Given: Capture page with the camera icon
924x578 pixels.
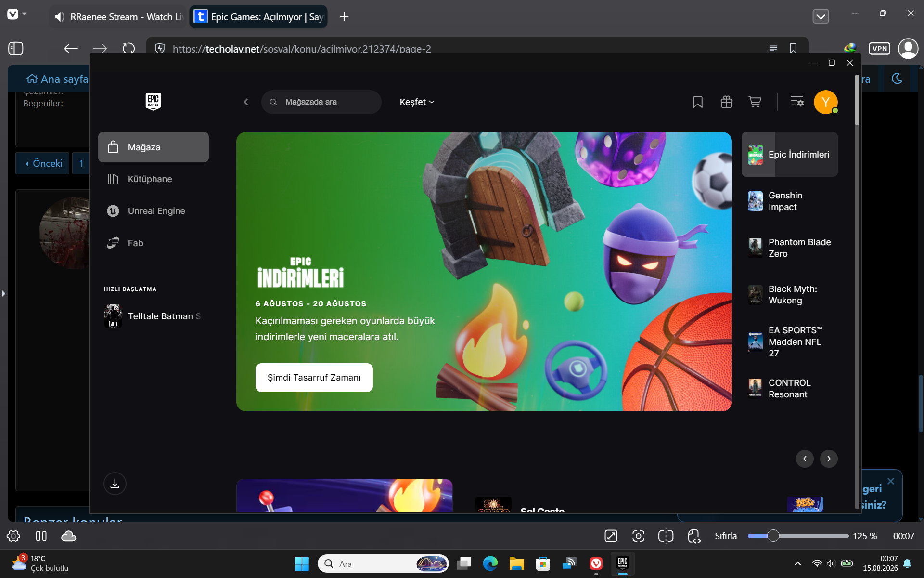Looking at the screenshot, I should pos(638,536).
